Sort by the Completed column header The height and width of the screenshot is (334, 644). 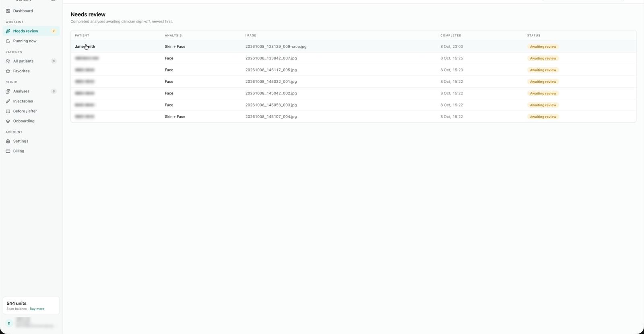tap(451, 35)
